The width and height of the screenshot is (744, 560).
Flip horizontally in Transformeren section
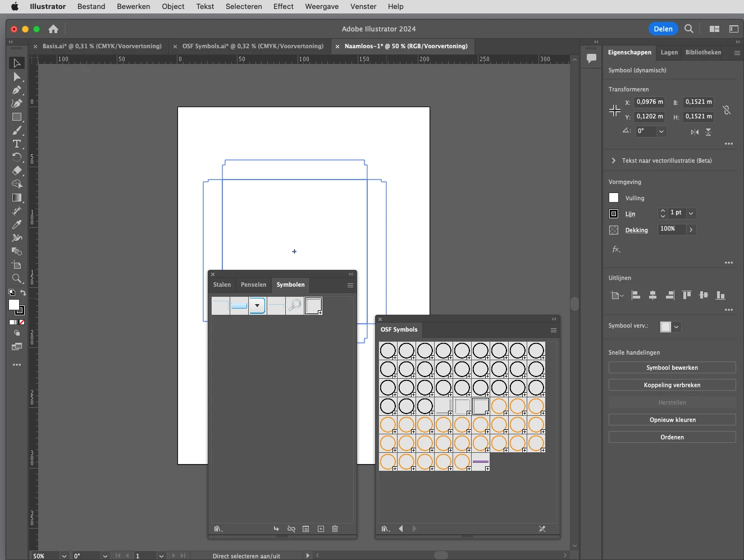click(x=695, y=132)
